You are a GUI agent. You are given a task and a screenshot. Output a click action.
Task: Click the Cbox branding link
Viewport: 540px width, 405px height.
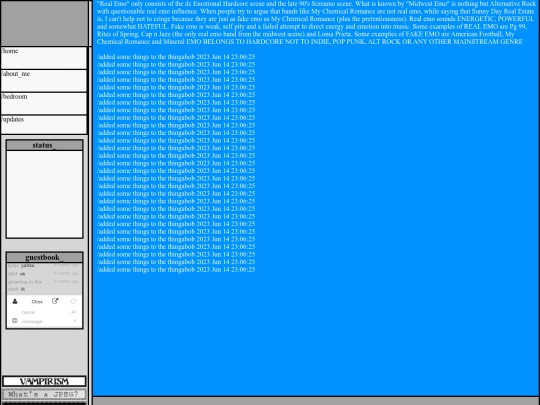[37, 302]
